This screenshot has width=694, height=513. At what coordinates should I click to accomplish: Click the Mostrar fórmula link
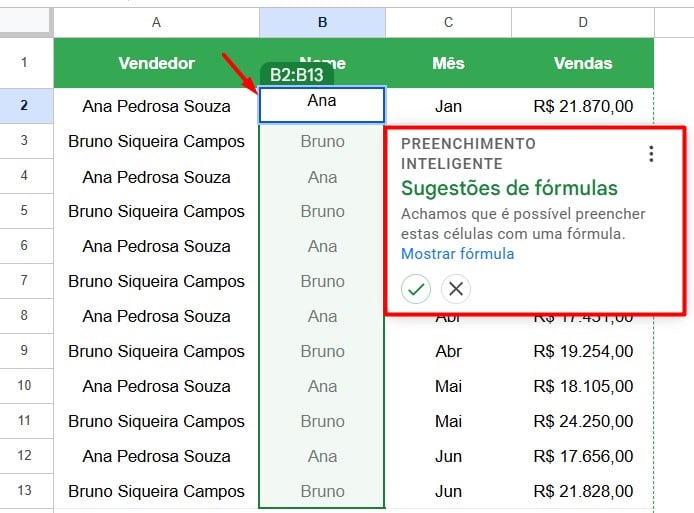(x=458, y=254)
